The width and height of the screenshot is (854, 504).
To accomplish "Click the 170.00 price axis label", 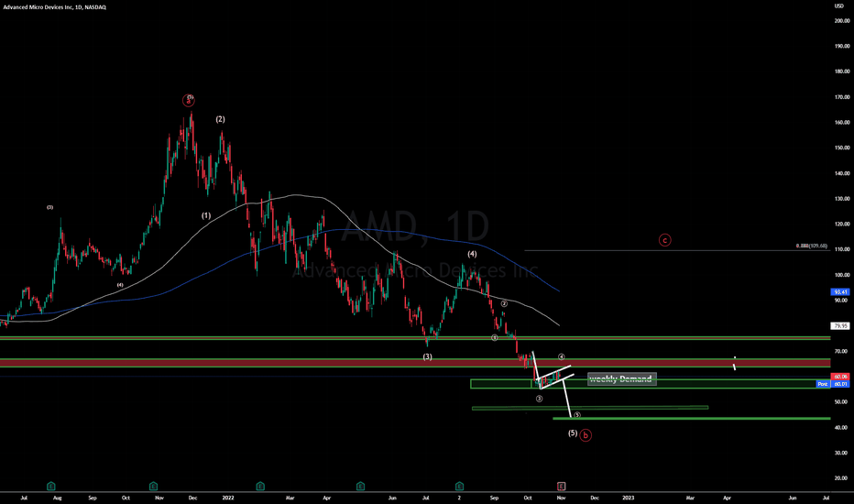I will pos(842,97).
